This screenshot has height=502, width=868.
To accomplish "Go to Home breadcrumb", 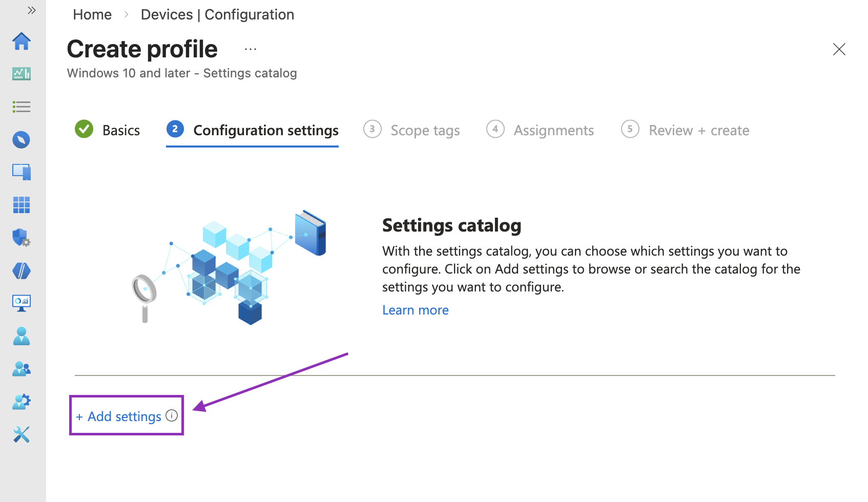I will [92, 14].
